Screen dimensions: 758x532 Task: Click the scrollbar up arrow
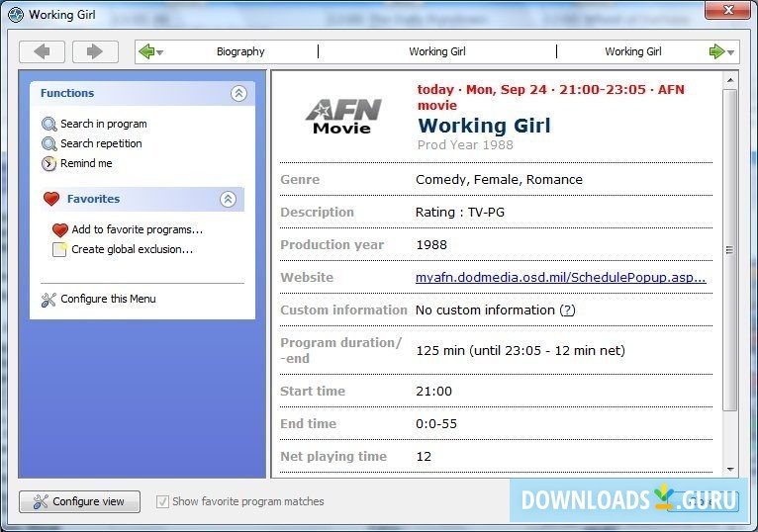730,80
